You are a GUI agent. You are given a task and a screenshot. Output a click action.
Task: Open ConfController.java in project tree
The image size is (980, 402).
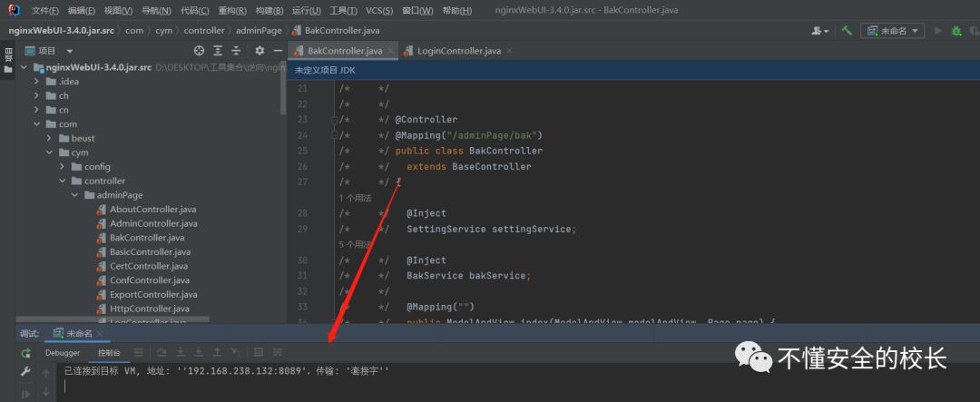(x=150, y=280)
